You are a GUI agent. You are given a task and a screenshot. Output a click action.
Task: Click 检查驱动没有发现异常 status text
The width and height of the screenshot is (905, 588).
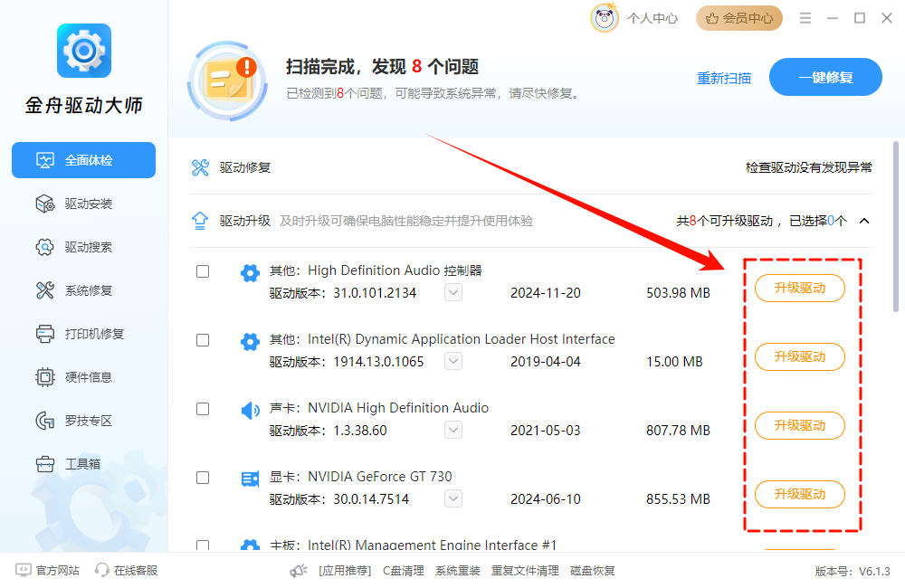coord(808,167)
